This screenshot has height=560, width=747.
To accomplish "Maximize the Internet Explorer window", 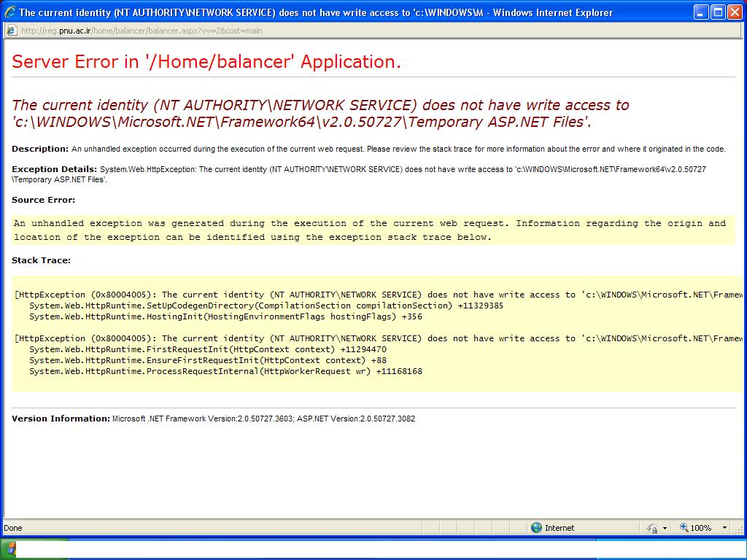I will click(718, 12).
